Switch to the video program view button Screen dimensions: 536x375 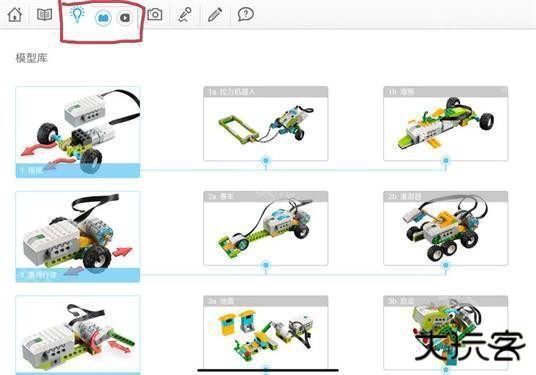point(125,17)
